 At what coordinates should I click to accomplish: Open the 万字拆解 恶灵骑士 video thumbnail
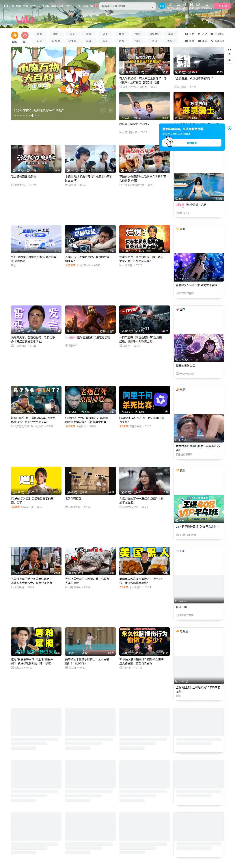tap(199, 106)
